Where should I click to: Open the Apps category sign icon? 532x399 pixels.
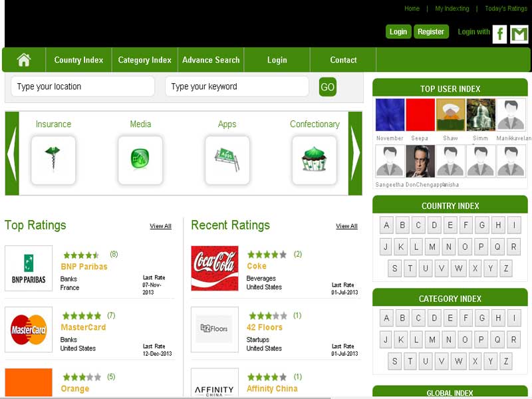pos(227,160)
